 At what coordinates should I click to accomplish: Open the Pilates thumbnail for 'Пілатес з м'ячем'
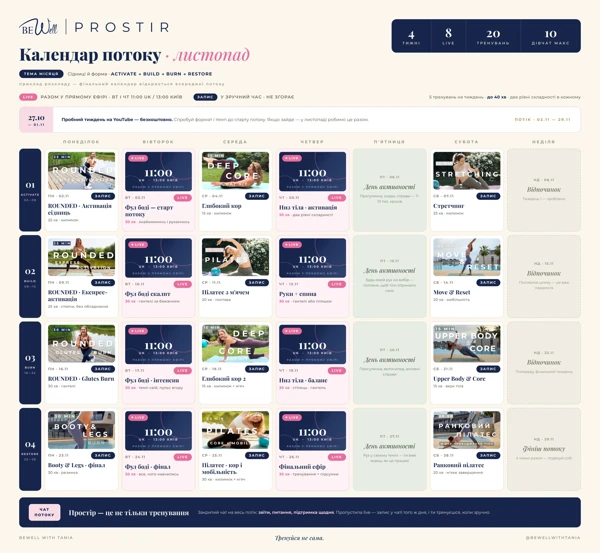click(x=235, y=257)
